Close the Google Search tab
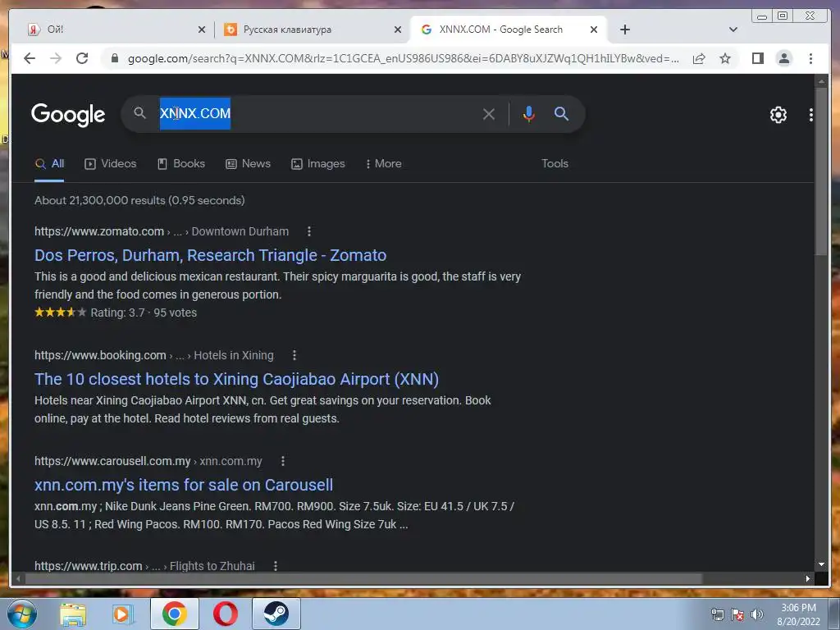 pyautogui.click(x=594, y=30)
